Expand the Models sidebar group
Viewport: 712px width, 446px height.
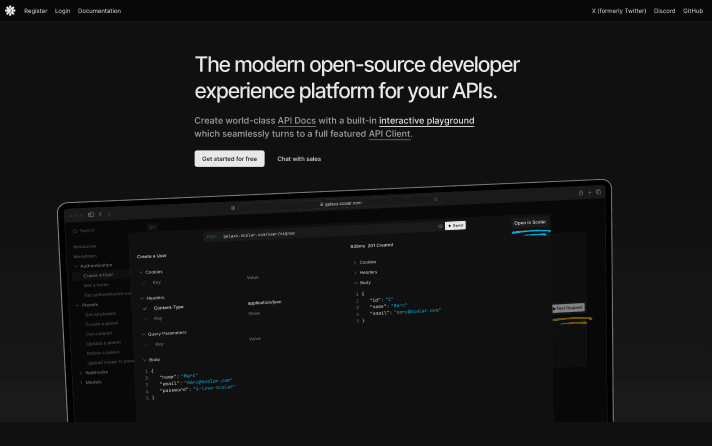91,382
